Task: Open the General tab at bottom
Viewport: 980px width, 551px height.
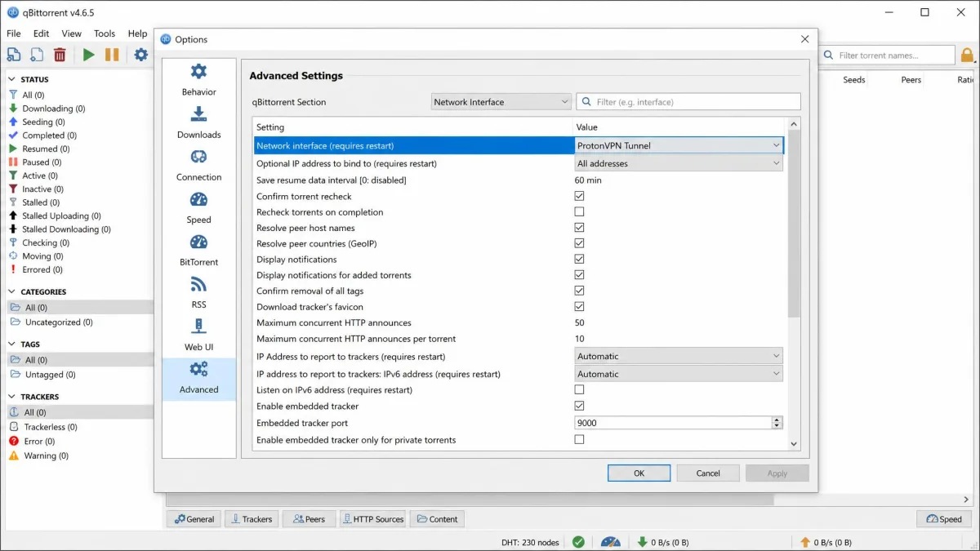Action: point(194,519)
